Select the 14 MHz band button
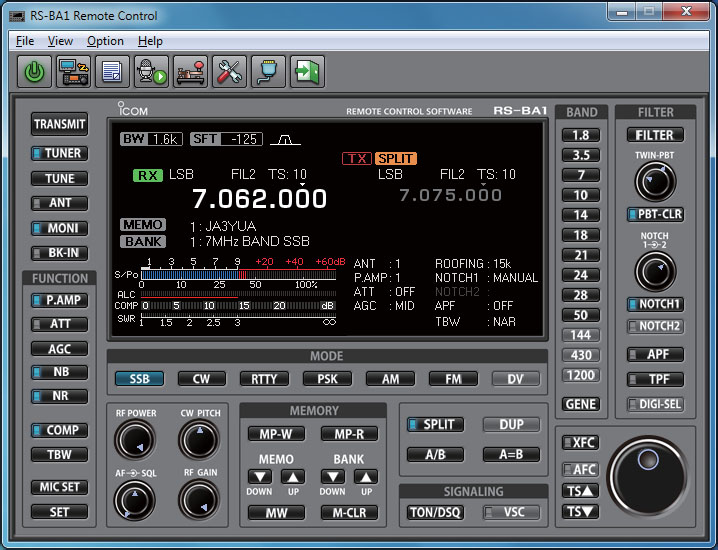Screen dimensions: 718x550 [581, 215]
